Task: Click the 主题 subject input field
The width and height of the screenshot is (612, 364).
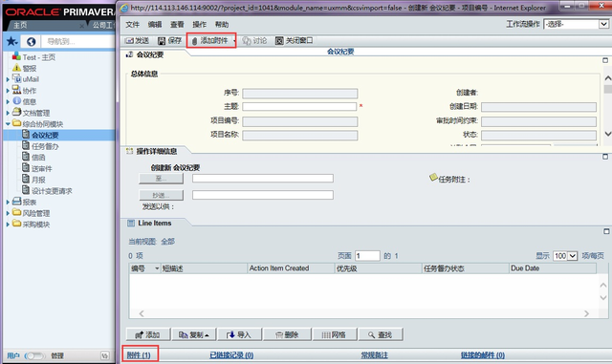Action: pos(299,106)
